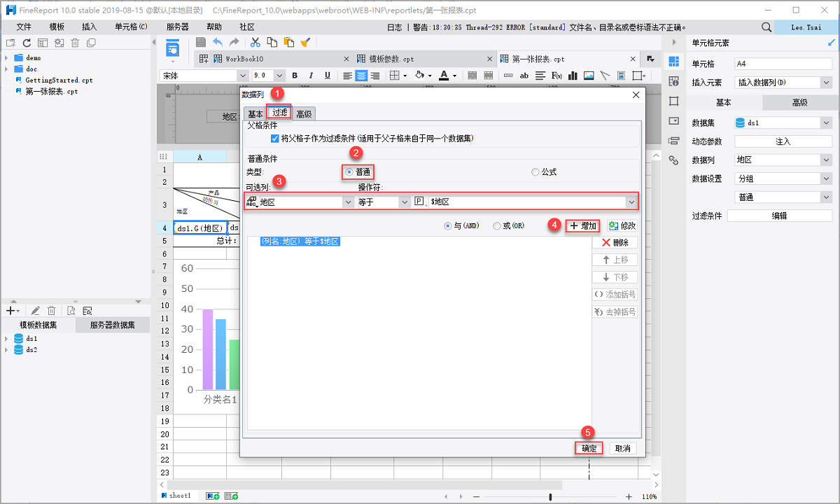Viewport: 840px width, 504px height.
Task: Click the redo arrow icon
Action: (234, 43)
